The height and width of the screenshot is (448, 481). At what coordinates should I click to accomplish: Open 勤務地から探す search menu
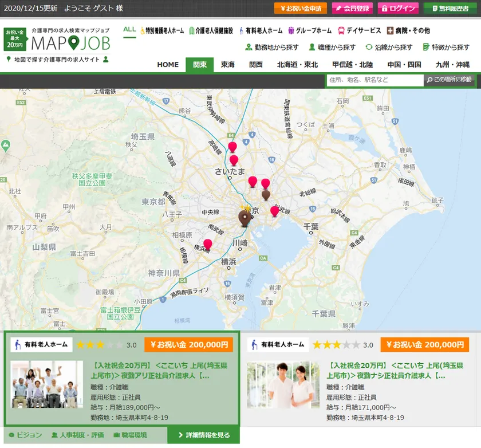pos(273,47)
